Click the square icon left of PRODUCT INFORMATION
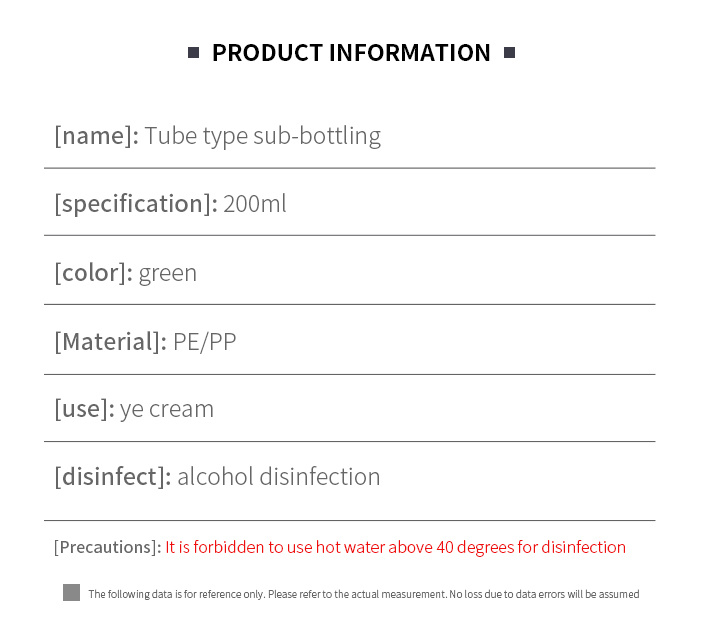The height and width of the screenshot is (638, 703). point(193,53)
